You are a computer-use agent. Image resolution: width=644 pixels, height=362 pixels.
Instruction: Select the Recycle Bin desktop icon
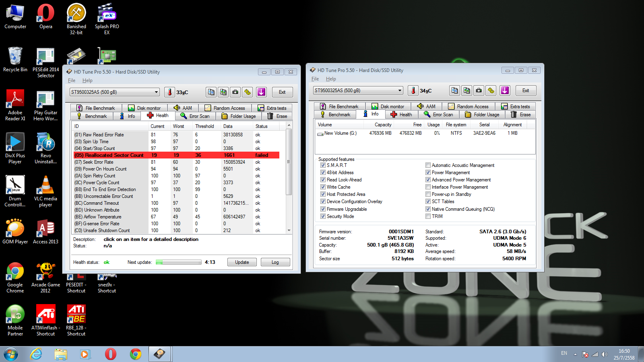point(15,60)
